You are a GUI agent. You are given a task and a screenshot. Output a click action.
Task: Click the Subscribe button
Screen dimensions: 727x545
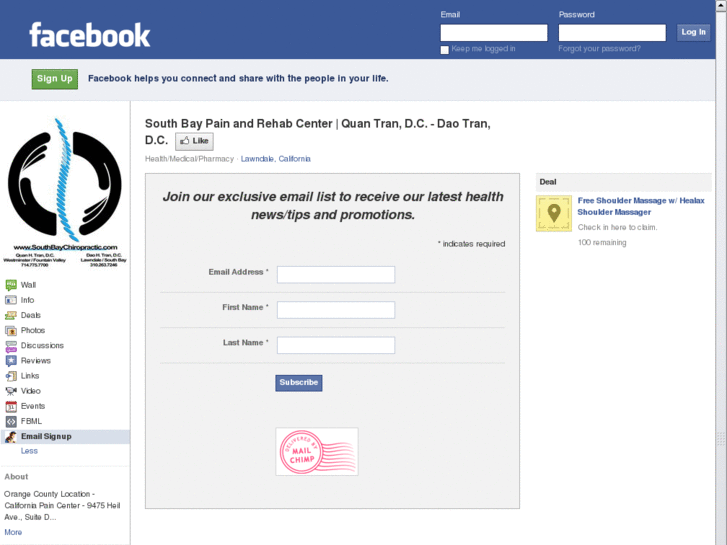point(299,383)
